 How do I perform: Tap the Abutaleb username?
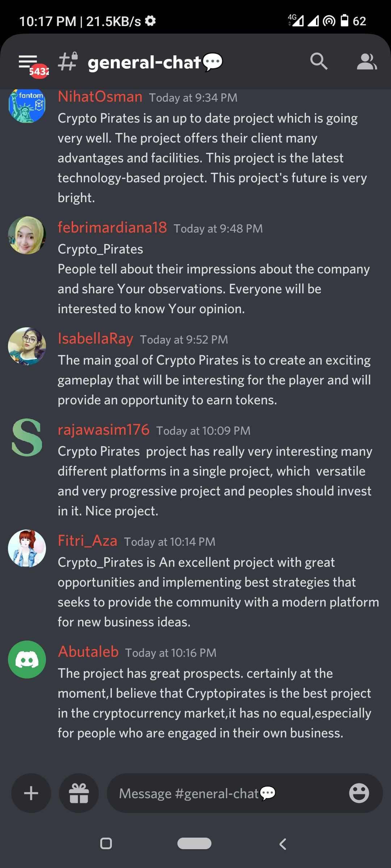(88, 652)
